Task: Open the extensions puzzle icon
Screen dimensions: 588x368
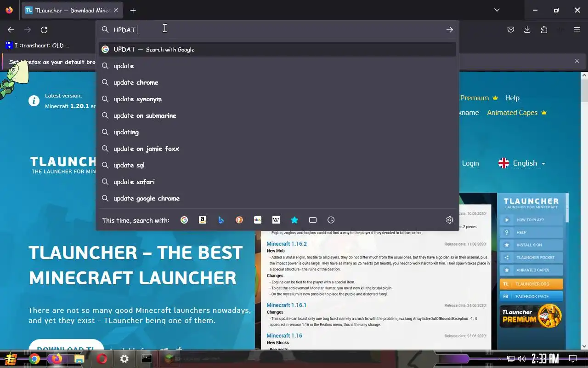Action: click(x=544, y=29)
